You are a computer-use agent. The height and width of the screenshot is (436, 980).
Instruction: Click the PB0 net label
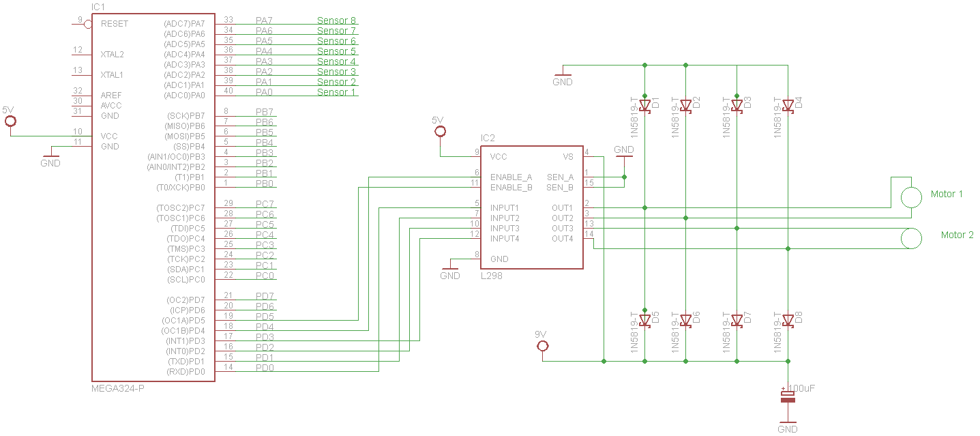[265, 184]
